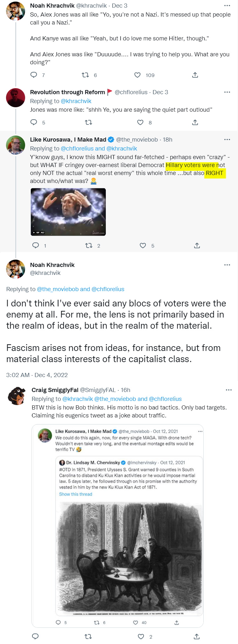Like Noah's first tweet with 109 likes
This screenshot has width=238, height=644.
pyautogui.click(x=138, y=75)
